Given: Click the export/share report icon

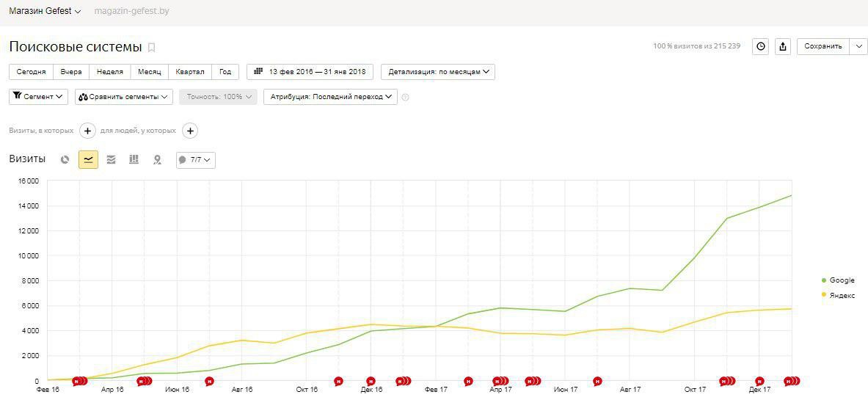Looking at the screenshot, I should coord(783,46).
